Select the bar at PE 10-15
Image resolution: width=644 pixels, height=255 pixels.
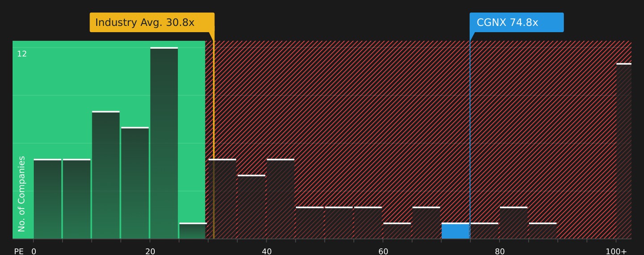coord(106,175)
